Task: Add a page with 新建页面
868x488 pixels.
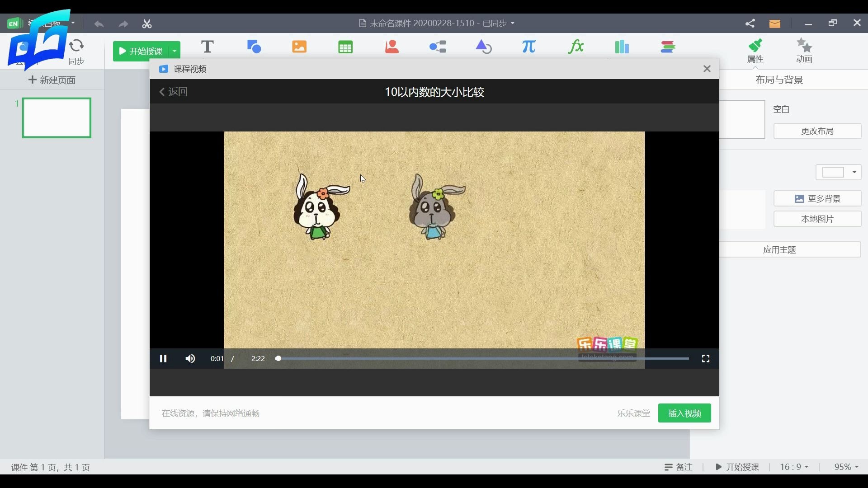Action: click(x=52, y=80)
